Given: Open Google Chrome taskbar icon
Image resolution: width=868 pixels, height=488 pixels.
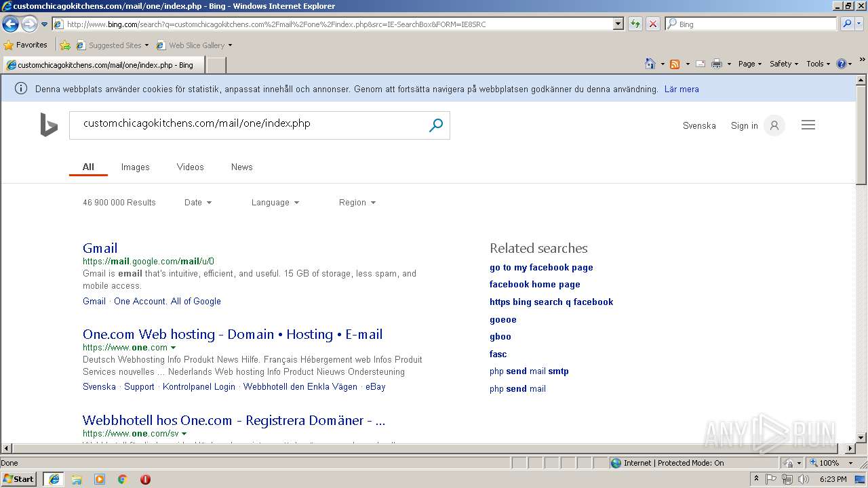Looking at the screenshot, I should tap(123, 479).
